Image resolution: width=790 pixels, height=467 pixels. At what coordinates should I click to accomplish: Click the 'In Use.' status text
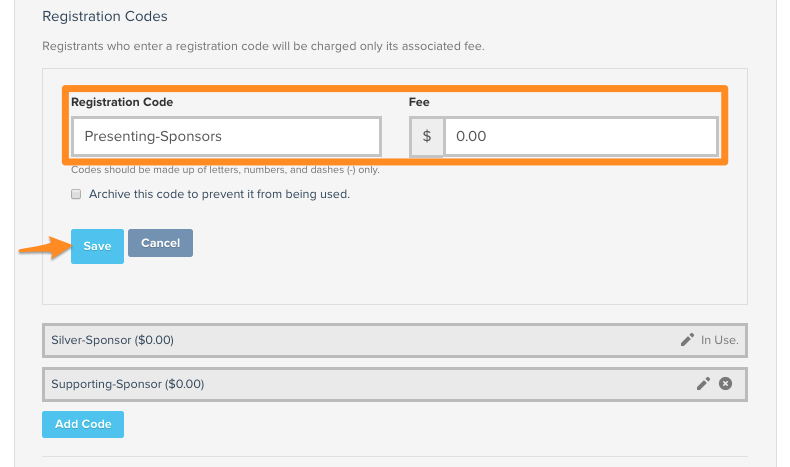(719, 340)
